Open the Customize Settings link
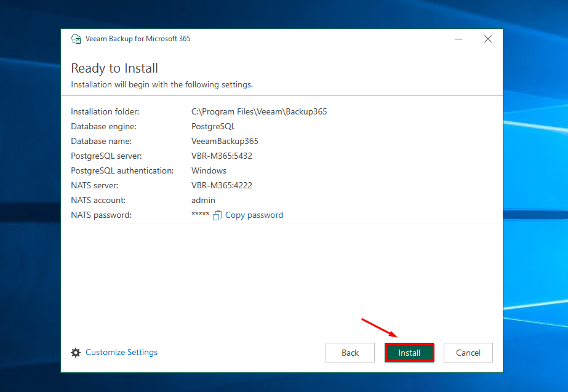 point(122,352)
